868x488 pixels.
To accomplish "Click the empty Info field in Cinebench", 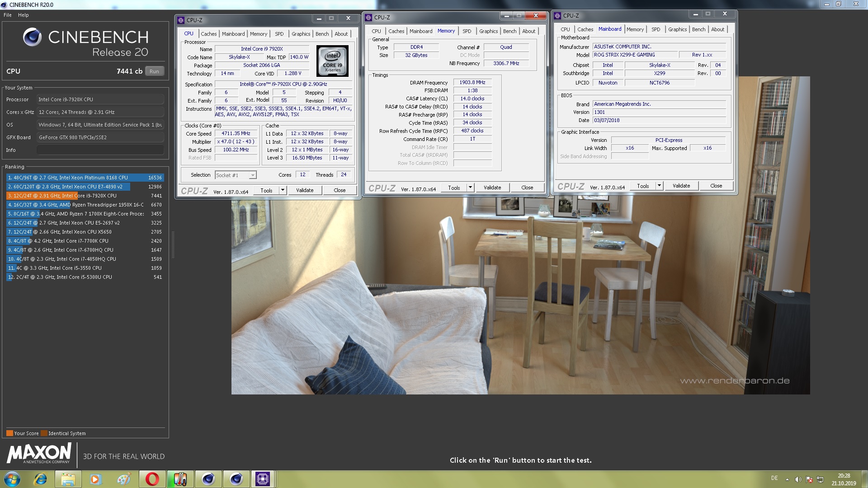I will click(x=100, y=150).
